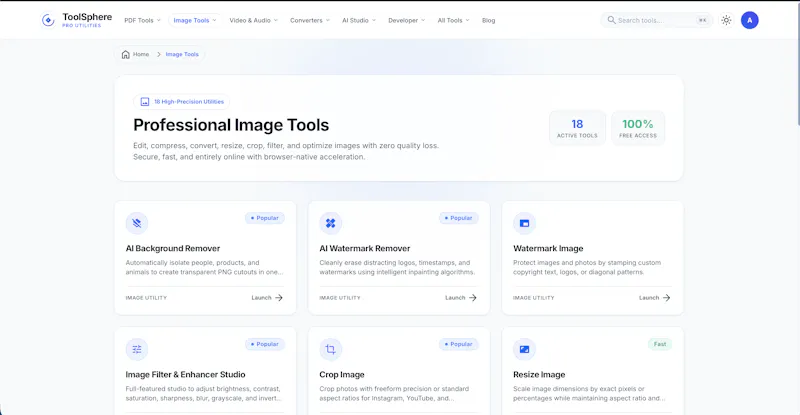
Task: Click the Crop Image card icon
Action: (x=331, y=349)
